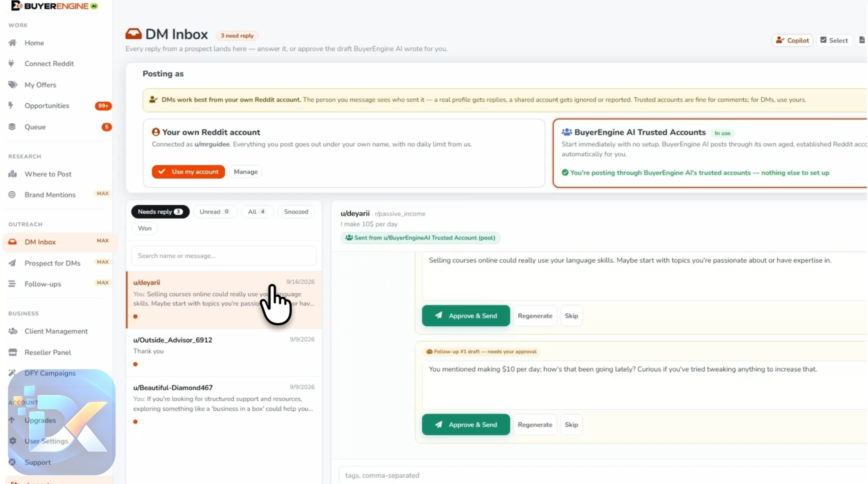Click the red 99+ Opportunities badge
Screen dimensions: 868x484
[x=103, y=106]
